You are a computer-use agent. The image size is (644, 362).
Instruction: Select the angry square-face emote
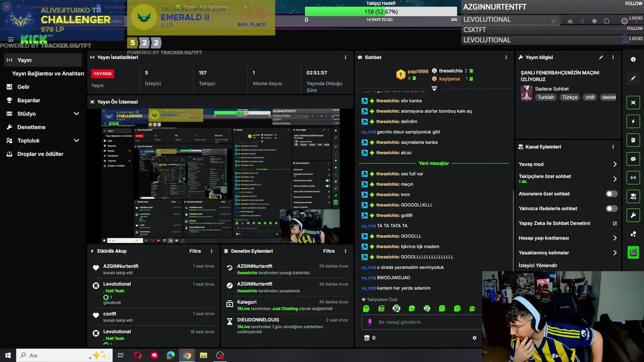tap(381, 308)
